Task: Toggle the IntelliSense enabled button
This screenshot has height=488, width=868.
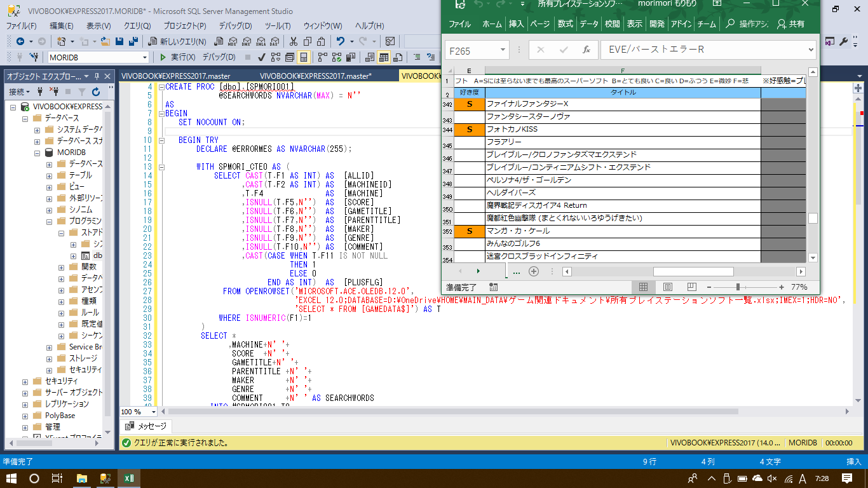Action: coord(304,57)
